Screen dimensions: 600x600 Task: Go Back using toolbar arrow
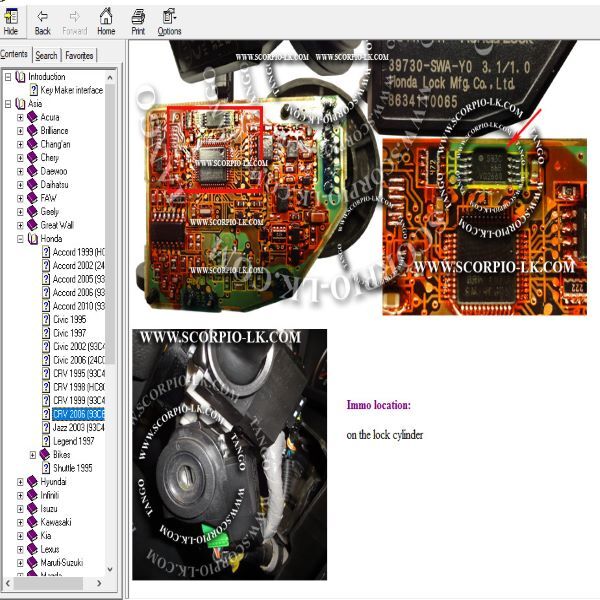point(42,22)
